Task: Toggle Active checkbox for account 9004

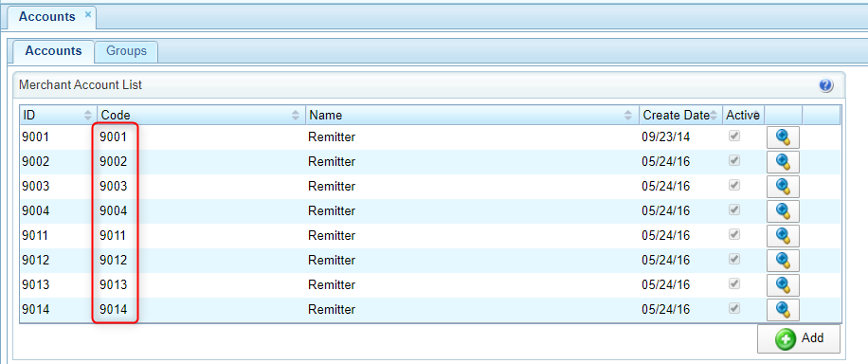Action: tap(734, 210)
